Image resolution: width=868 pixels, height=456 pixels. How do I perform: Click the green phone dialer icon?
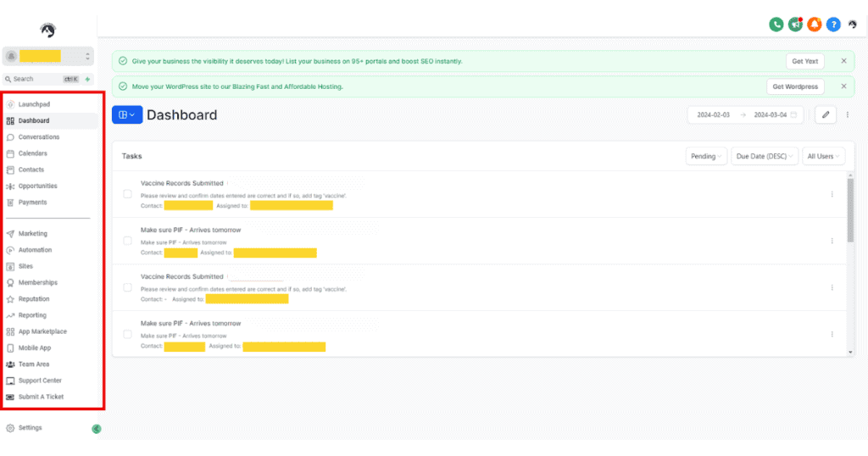coord(776,25)
